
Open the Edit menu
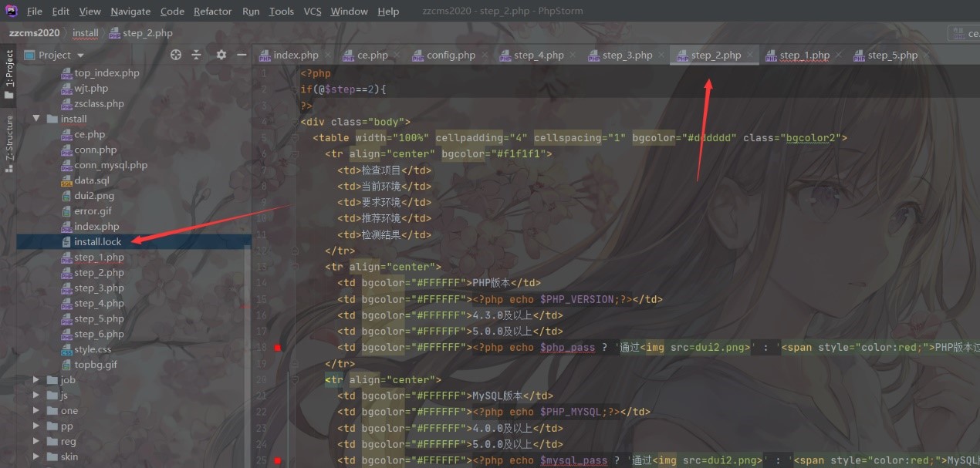(x=61, y=12)
